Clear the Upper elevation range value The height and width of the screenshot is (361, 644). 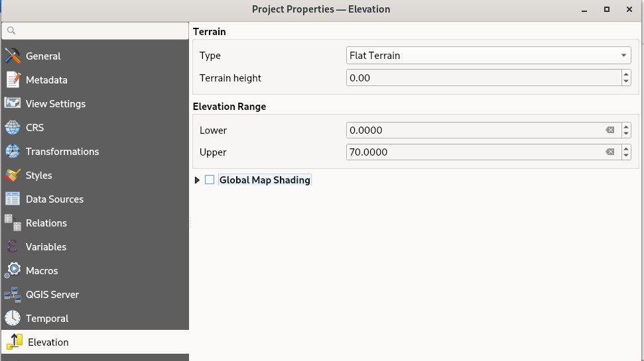(x=610, y=152)
